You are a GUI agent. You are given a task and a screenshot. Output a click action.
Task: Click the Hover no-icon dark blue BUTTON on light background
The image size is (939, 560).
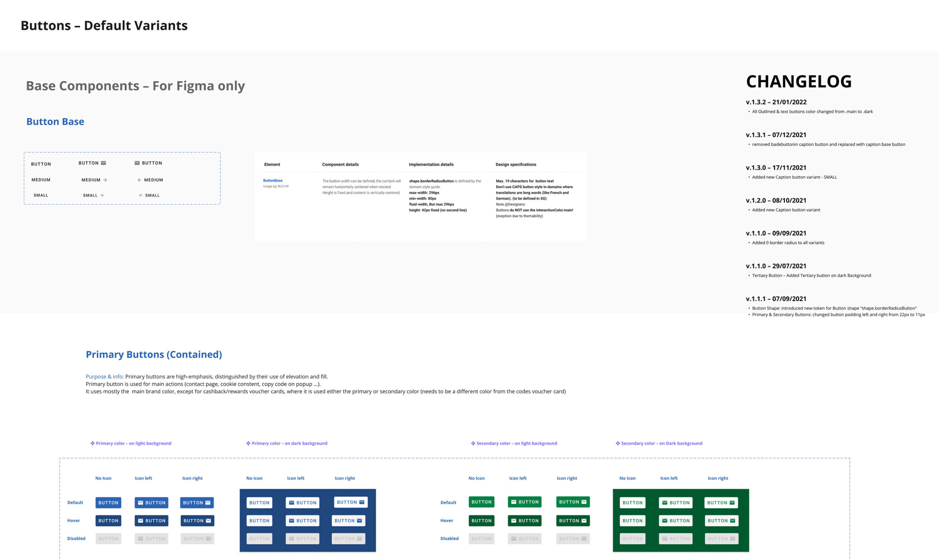pos(108,521)
